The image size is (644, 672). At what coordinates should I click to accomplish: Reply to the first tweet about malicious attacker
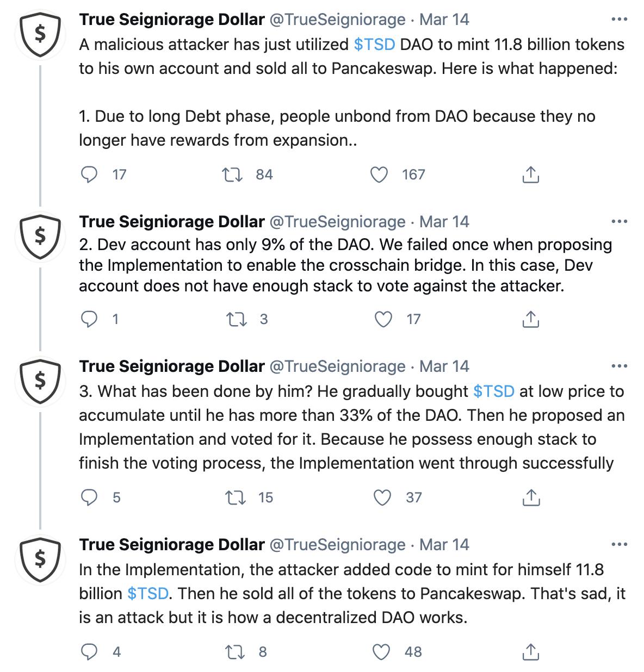(89, 175)
